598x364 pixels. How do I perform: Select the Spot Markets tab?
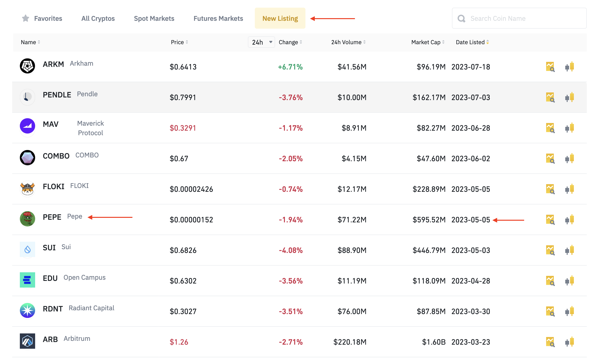154,18
